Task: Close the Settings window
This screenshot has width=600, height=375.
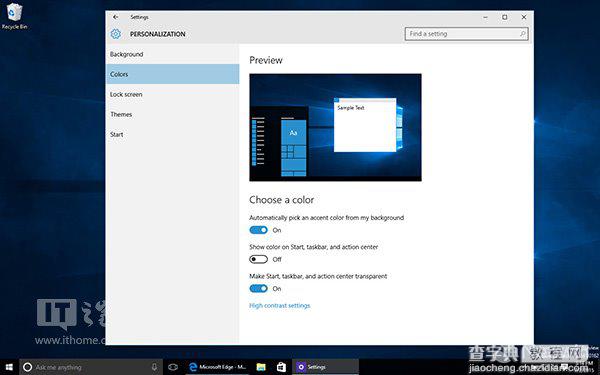Action: (524, 17)
